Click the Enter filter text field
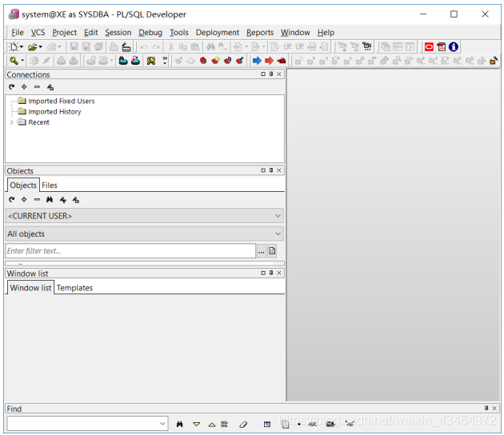This screenshot has width=504, height=435. 130,251
